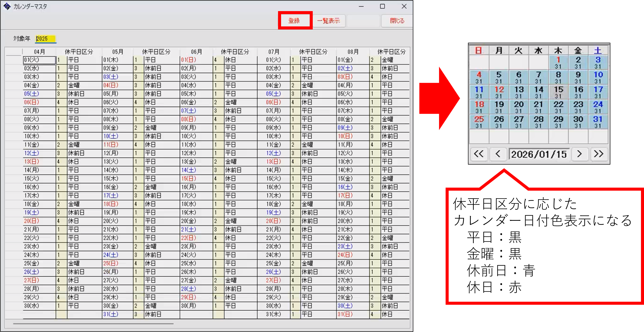Select day 1 in the mini calendar
This screenshot has width=644, height=332.
point(558,62)
